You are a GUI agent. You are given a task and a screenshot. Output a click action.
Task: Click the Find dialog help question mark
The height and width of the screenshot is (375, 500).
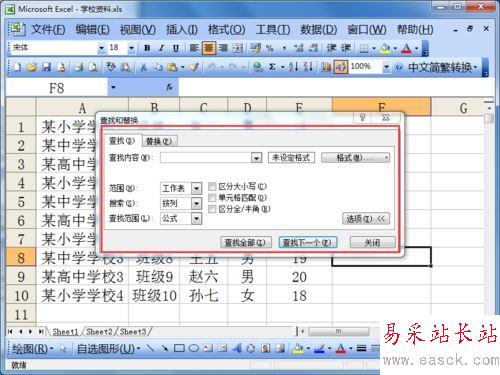(x=363, y=117)
